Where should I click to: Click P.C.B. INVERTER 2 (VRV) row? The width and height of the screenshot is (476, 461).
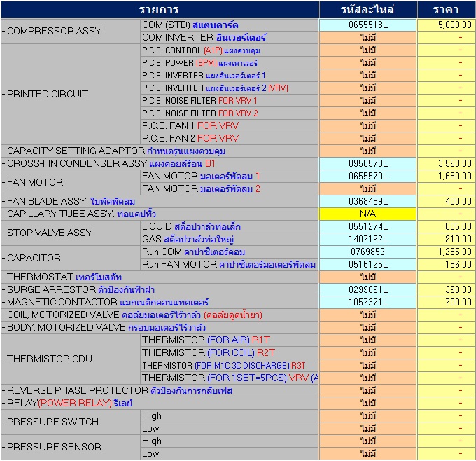(x=229, y=88)
